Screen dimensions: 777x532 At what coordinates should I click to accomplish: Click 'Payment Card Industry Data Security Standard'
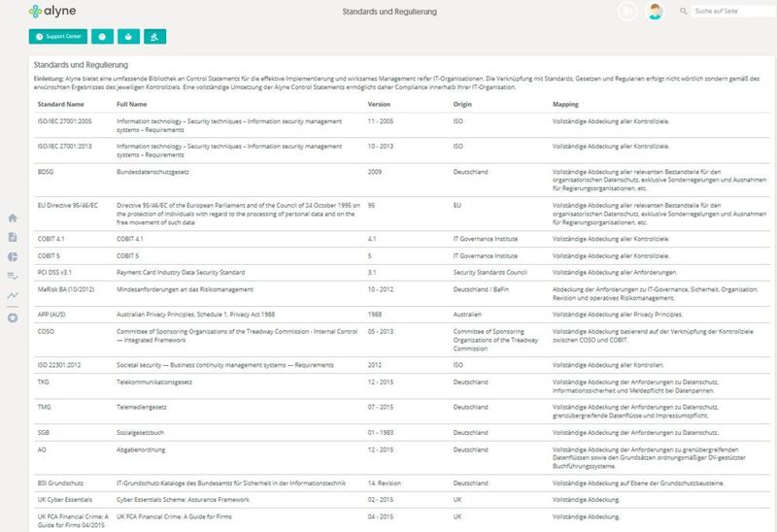pos(181,273)
